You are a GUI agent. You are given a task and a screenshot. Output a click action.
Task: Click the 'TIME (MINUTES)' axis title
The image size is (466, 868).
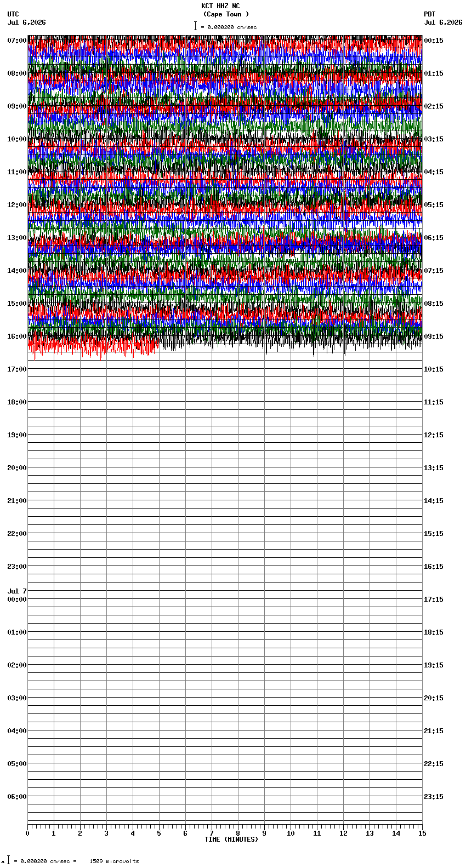click(x=231, y=840)
